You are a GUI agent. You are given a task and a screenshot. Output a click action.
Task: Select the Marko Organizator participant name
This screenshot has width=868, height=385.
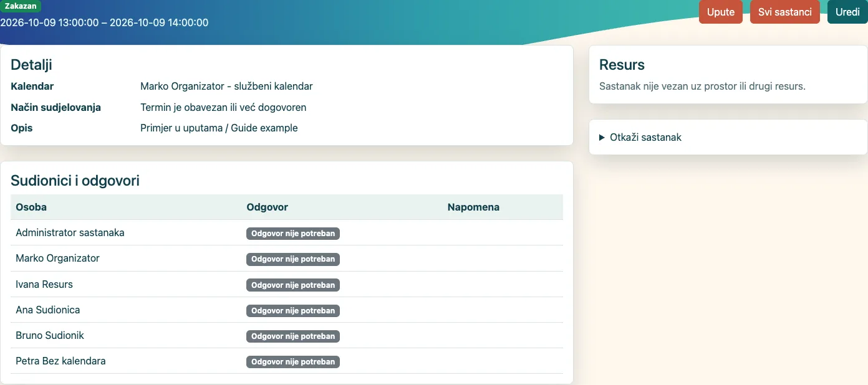click(57, 258)
